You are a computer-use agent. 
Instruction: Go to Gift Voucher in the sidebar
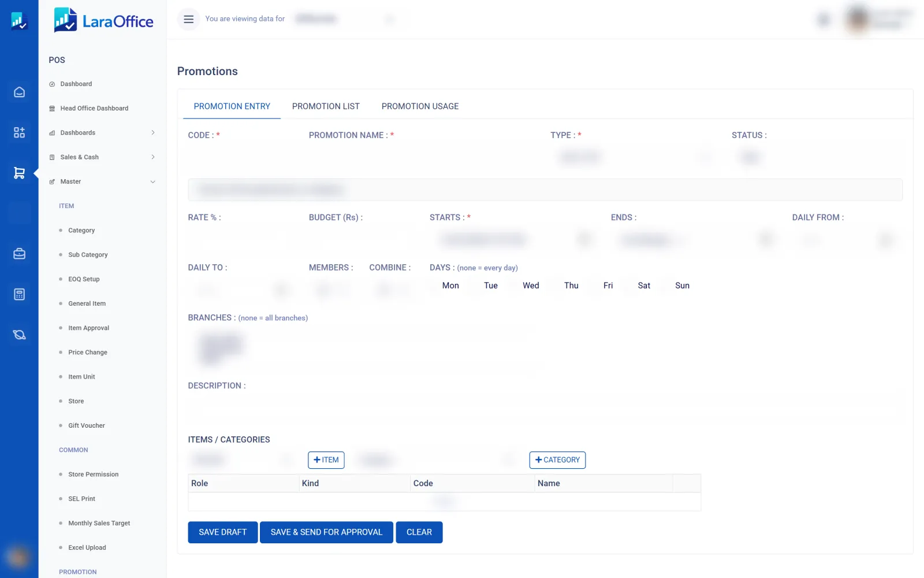(x=87, y=425)
